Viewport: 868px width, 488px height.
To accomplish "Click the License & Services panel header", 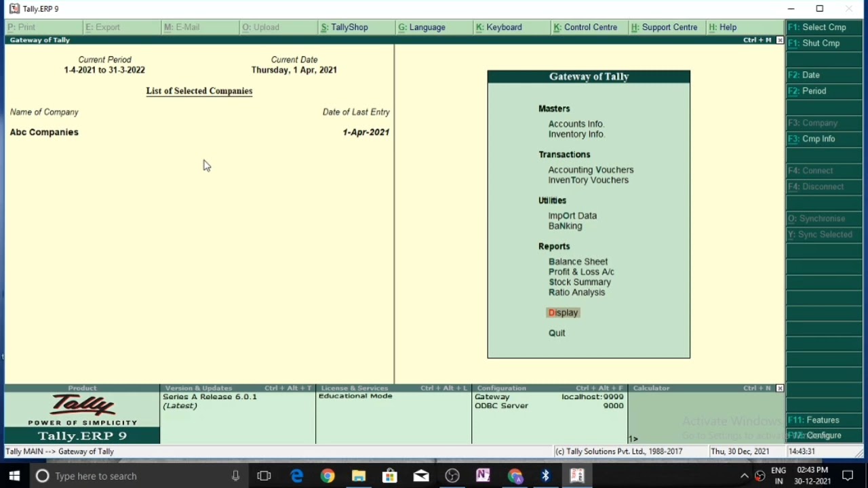I will pos(394,388).
